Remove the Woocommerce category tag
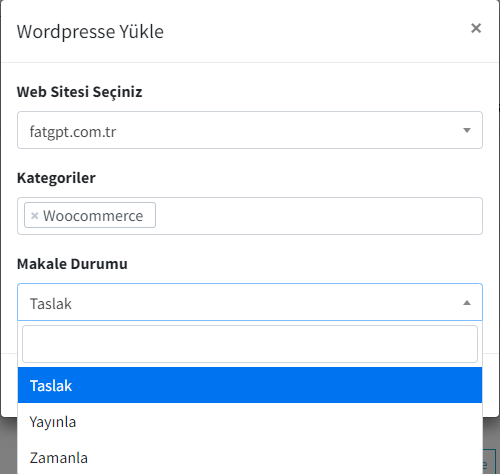 (35, 216)
